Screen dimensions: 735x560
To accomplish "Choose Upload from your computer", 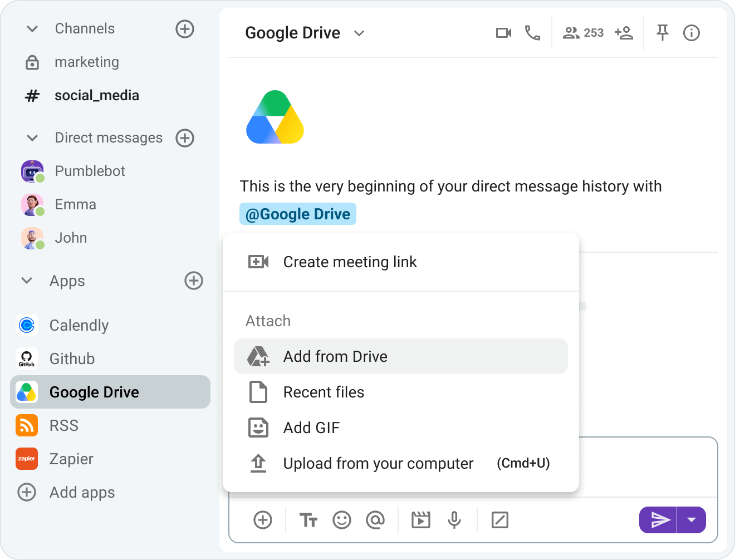I will pos(401,463).
